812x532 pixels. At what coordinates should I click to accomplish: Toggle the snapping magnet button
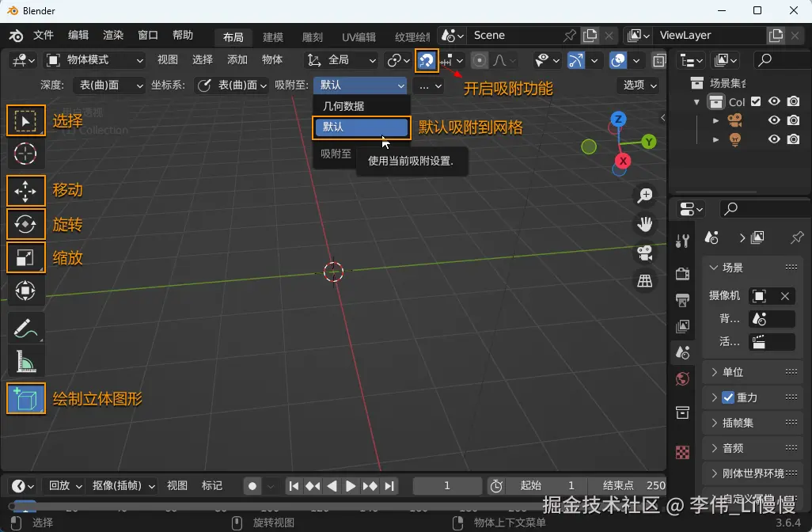coord(427,61)
